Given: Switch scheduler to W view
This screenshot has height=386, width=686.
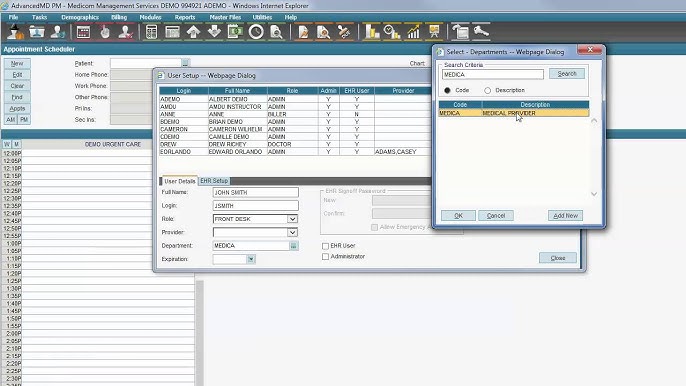Looking at the screenshot, I should point(7,144).
